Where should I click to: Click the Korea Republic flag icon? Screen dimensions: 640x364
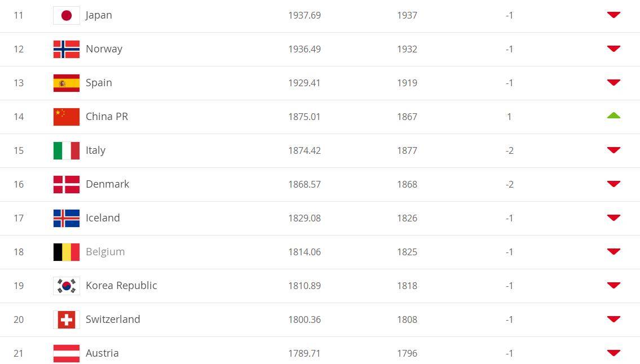click(67, 286)
